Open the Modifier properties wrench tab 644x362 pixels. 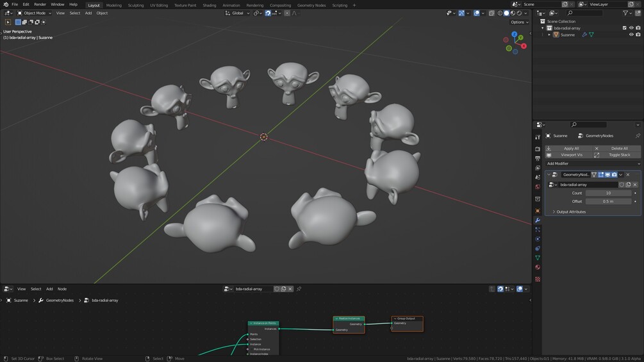click(x=538, y=220)
